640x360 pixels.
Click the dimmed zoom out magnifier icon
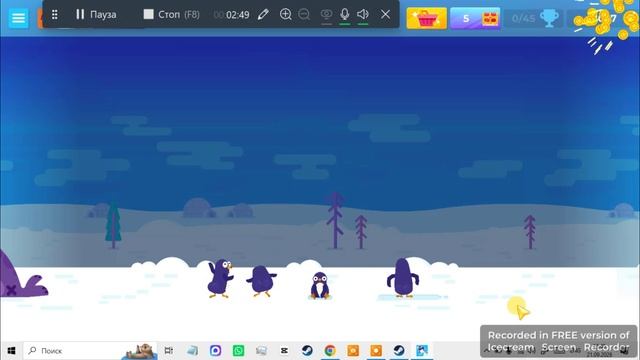pos(304,14)
